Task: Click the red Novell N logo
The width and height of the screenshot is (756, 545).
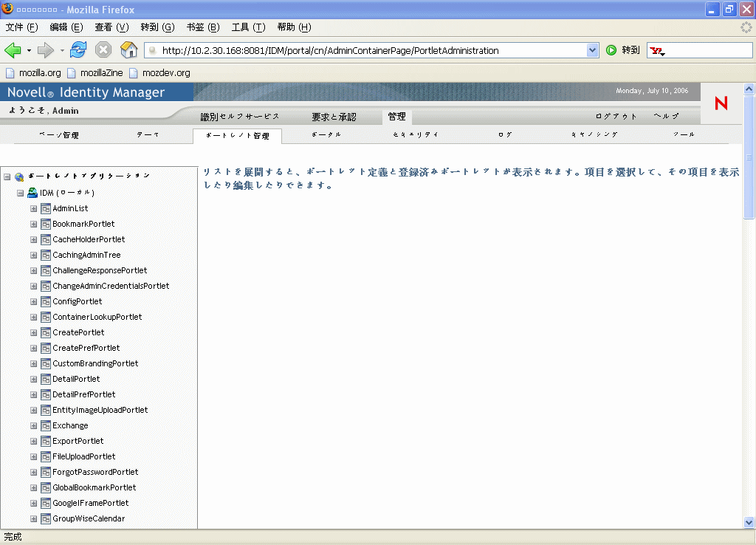Action: pos(721,103)
